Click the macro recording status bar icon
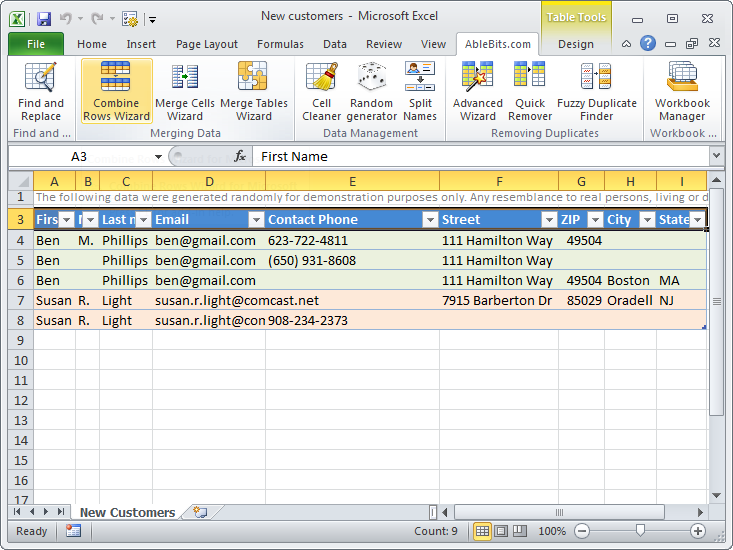 click(x=73, y=531)
